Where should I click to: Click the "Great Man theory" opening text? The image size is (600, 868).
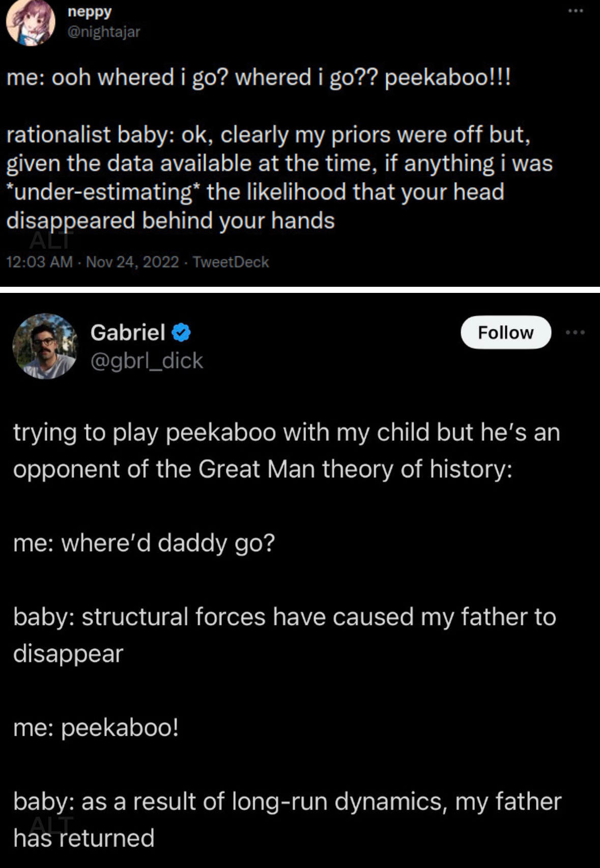pos(287,451)
